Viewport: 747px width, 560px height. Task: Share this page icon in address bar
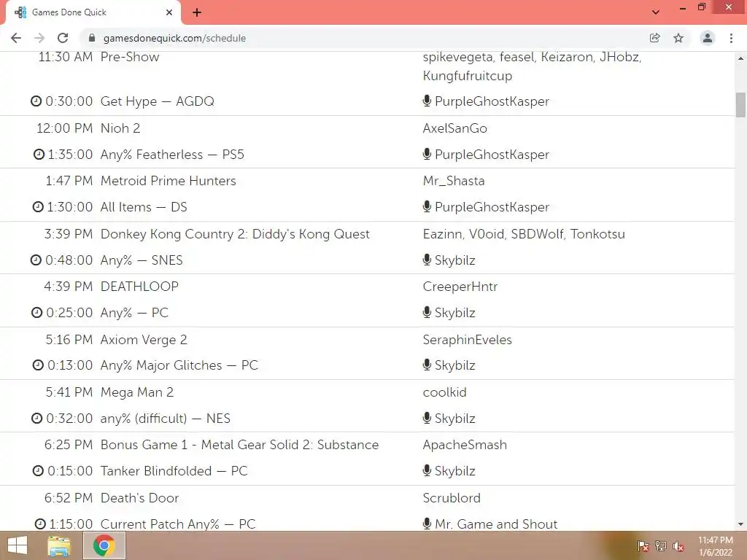tap(655, 38)
